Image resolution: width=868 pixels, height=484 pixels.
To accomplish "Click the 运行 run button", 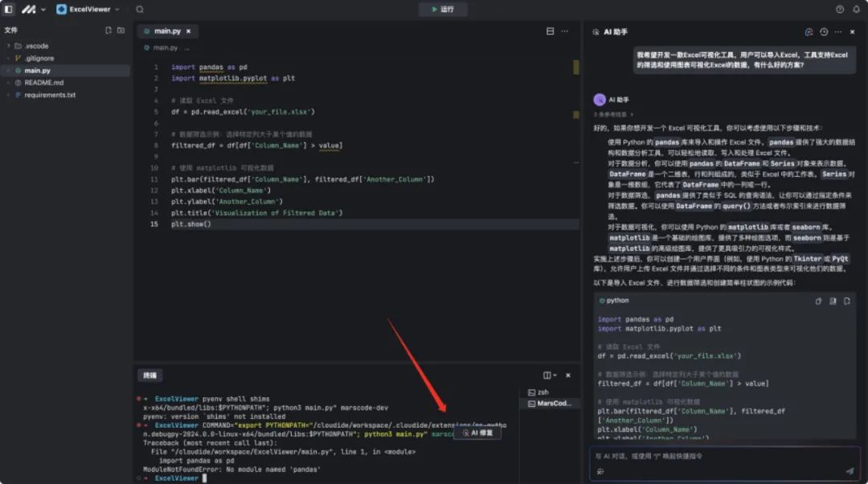I will tap(443, 10).
